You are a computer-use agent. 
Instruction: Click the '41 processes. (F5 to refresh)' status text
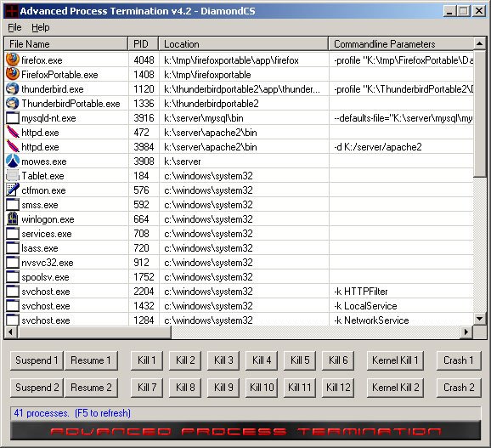pos(72,413)
